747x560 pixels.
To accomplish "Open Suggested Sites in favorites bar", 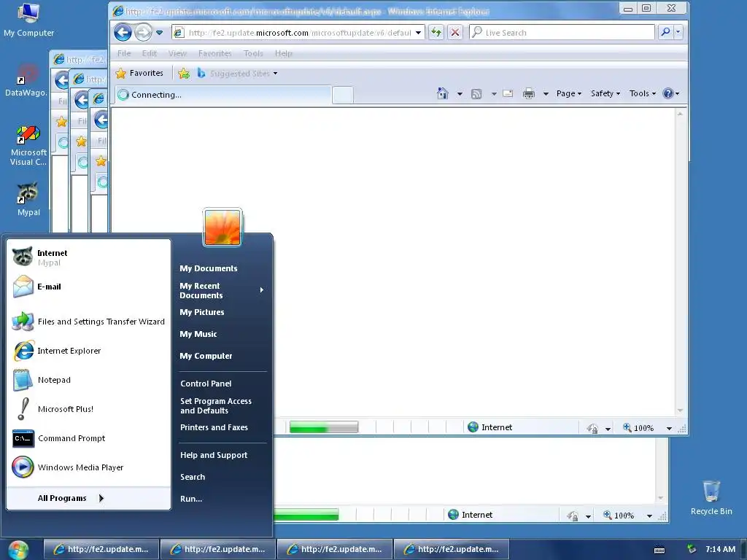I will [237, 74].
